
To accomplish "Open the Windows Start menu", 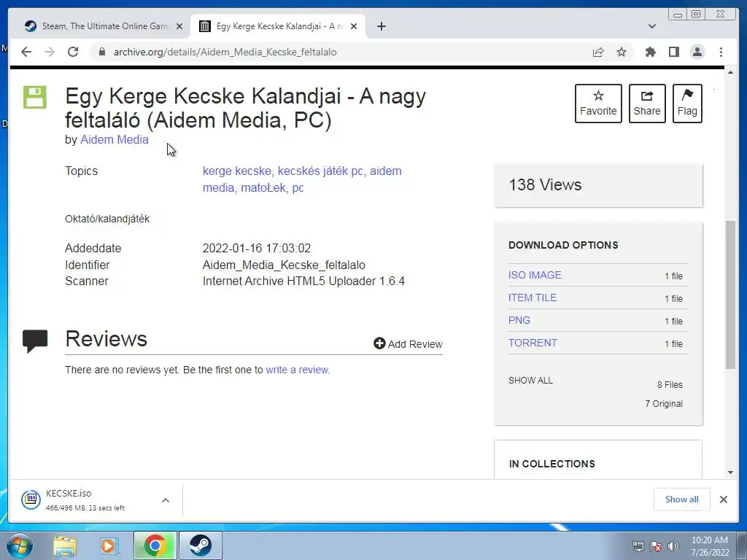I will tap(20, 545).
